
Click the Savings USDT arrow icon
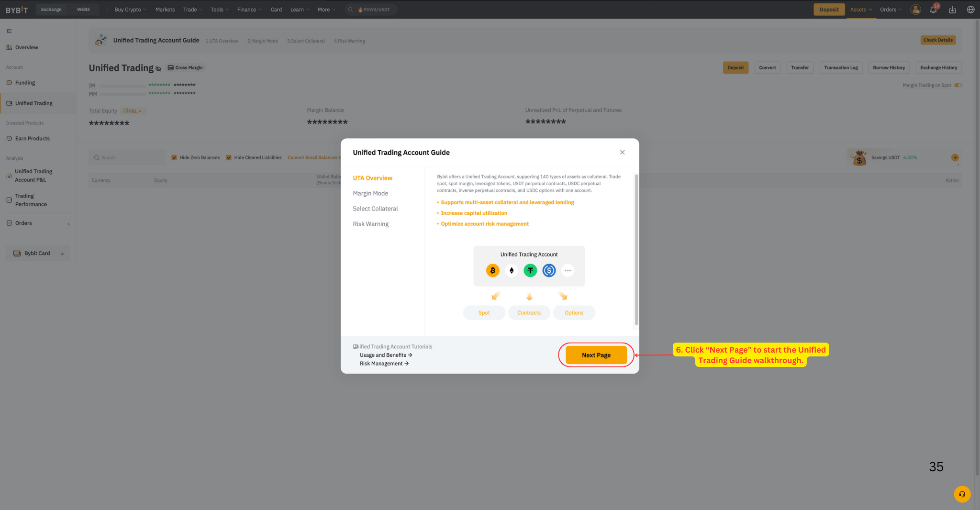[955, 157]
